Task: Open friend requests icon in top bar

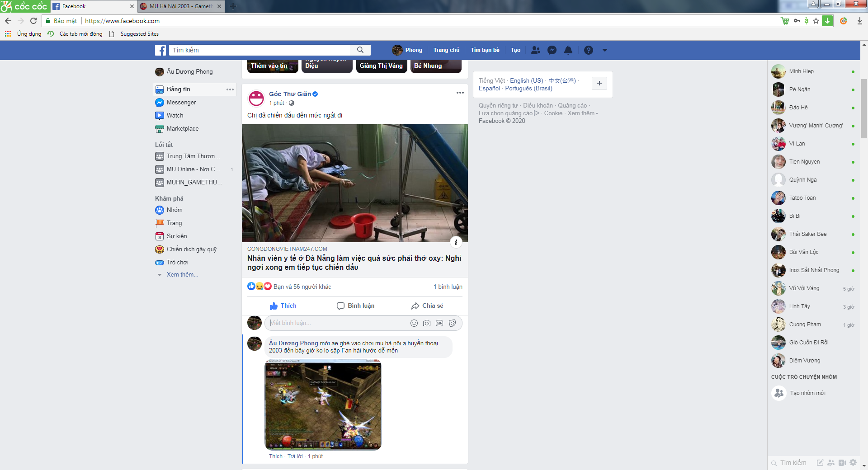Action: [x=535, y=50]
